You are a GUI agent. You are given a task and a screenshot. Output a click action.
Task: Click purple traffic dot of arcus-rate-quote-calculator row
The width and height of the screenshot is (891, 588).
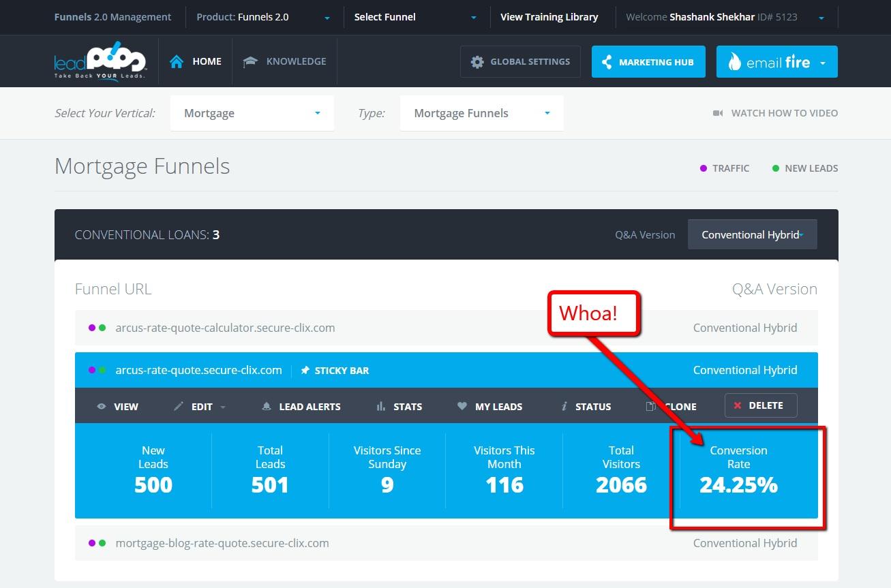click(92, 328)
